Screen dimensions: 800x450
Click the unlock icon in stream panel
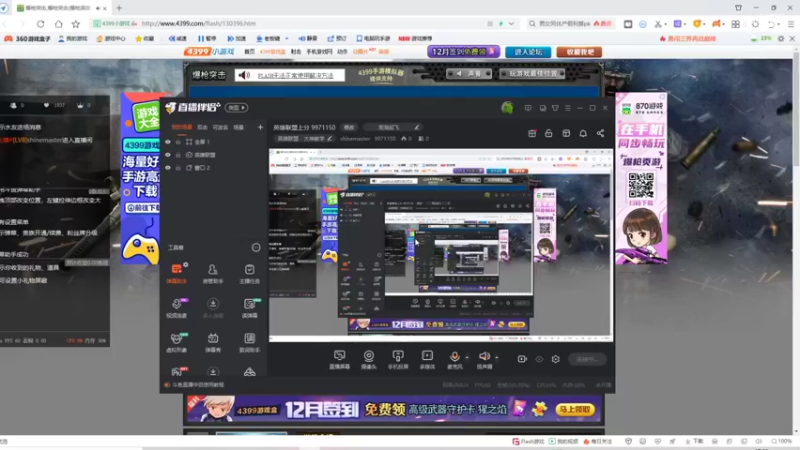548,133
